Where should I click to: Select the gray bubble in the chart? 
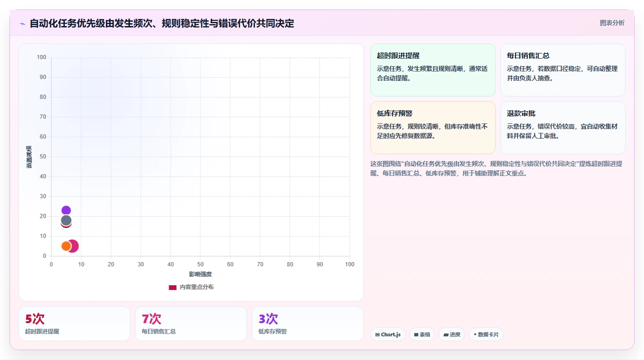pos(66,220)
